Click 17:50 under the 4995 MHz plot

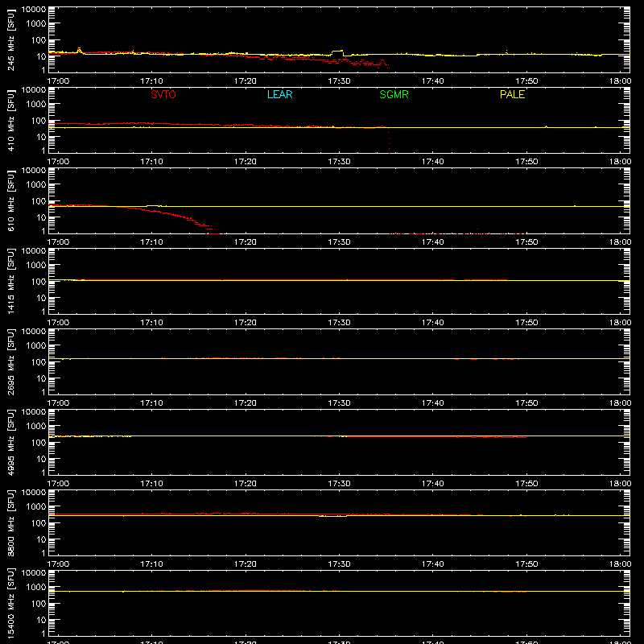(x=526, y=484)
